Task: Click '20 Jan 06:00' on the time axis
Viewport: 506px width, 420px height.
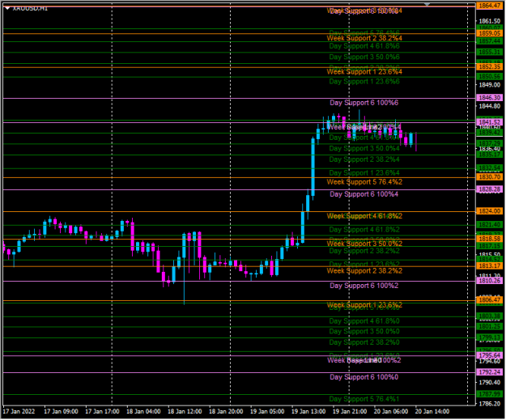Action: 391,412
